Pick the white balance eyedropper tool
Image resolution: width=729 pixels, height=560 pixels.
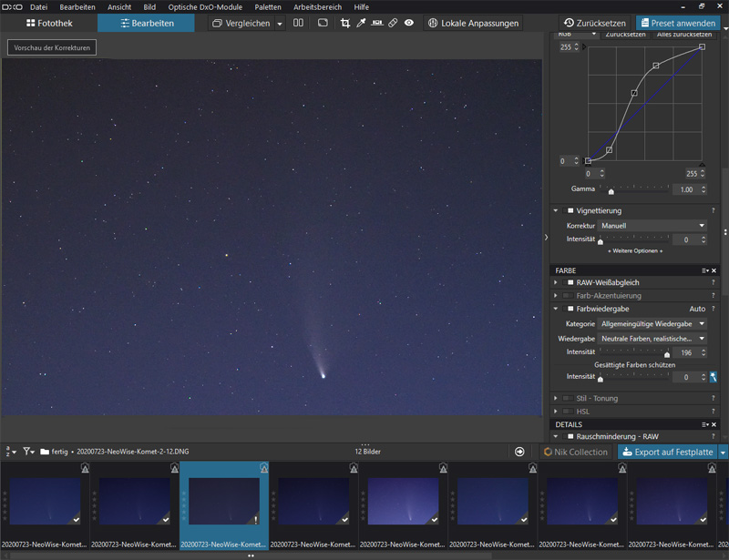[361, 23]
